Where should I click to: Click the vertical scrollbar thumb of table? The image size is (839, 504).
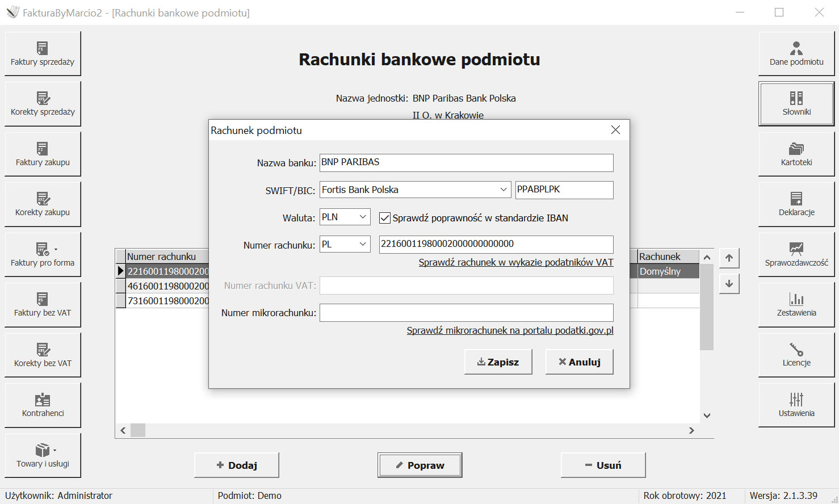(707, 307)
